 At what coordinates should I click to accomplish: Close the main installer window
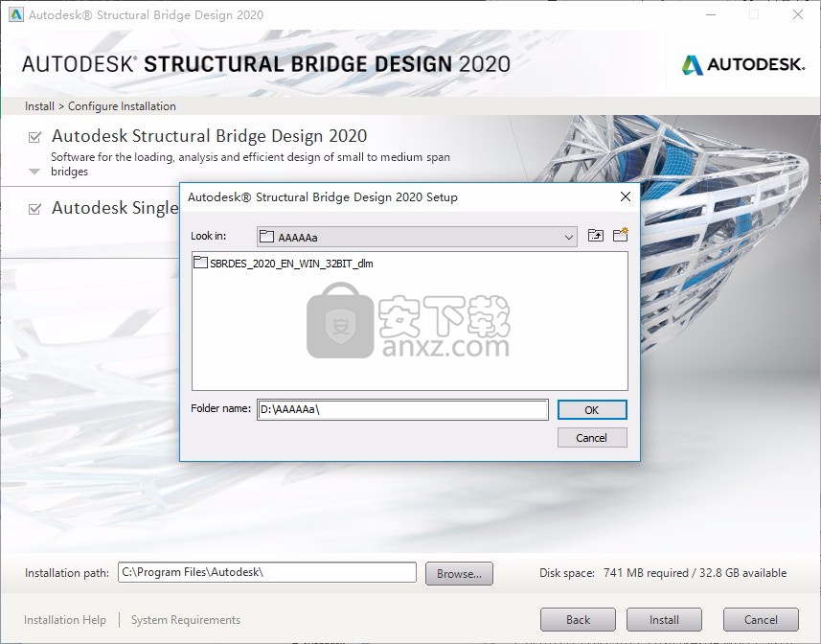point(798,14)
